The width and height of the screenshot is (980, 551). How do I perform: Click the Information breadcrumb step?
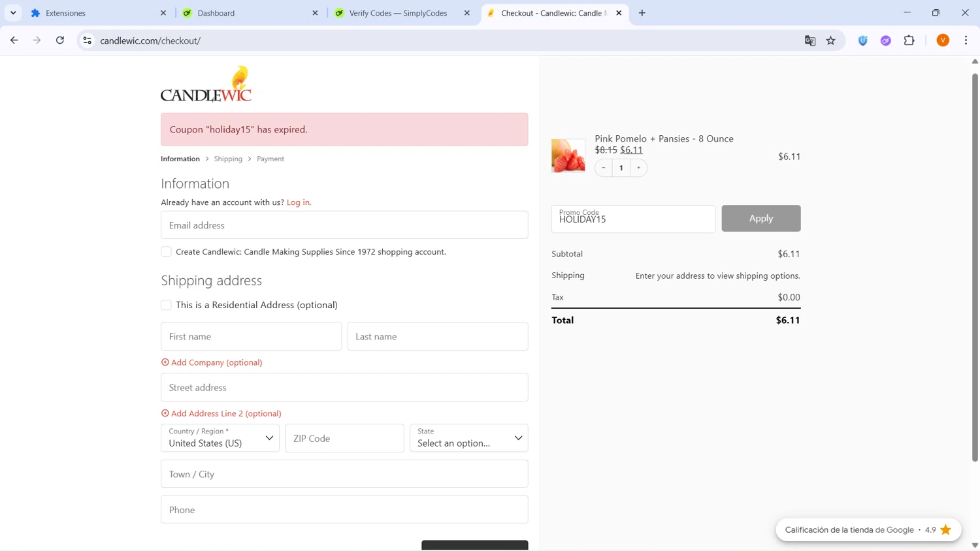pyautogui.click(x=180, y=159)
